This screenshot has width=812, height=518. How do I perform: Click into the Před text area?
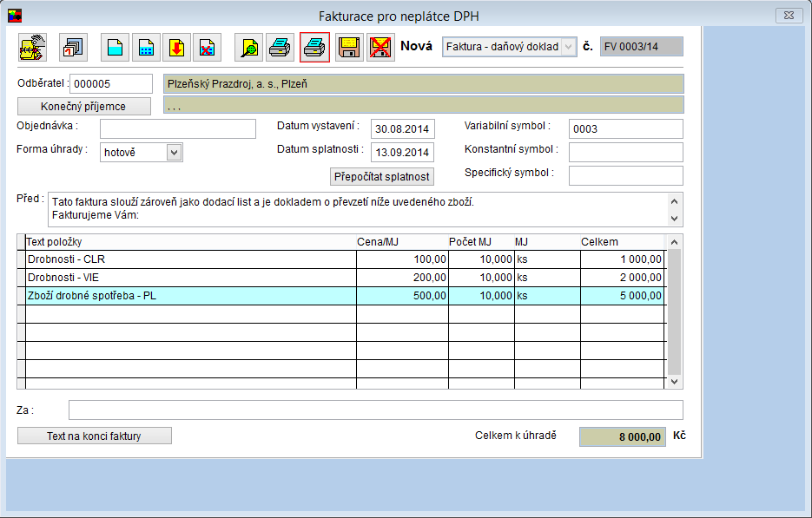click(357, 209)
